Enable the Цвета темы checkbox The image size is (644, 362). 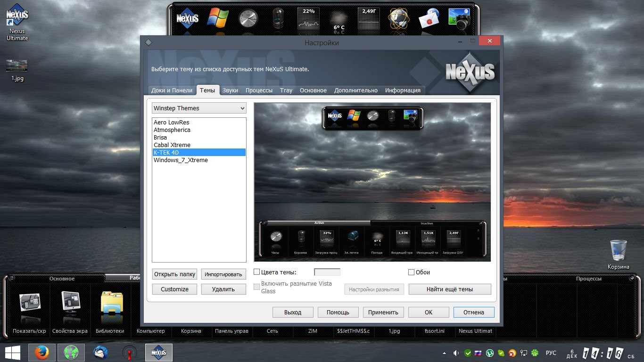click(x=257, y=272)
